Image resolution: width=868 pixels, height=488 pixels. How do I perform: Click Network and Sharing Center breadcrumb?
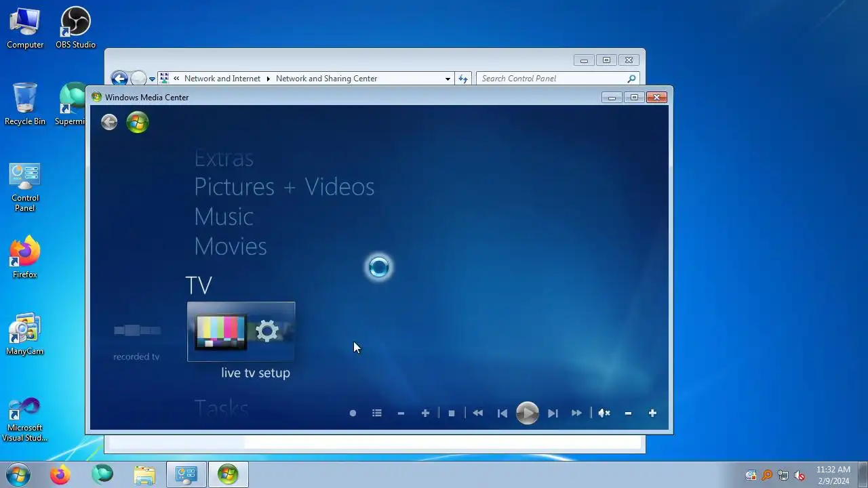click(x=326, y=79)
